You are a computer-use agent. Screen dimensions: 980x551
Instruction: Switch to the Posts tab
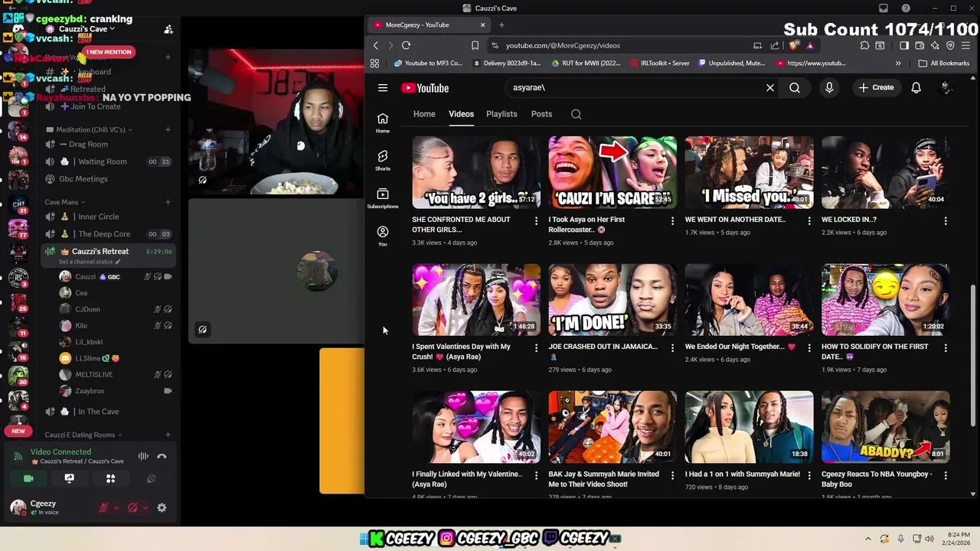coord(541,114)
